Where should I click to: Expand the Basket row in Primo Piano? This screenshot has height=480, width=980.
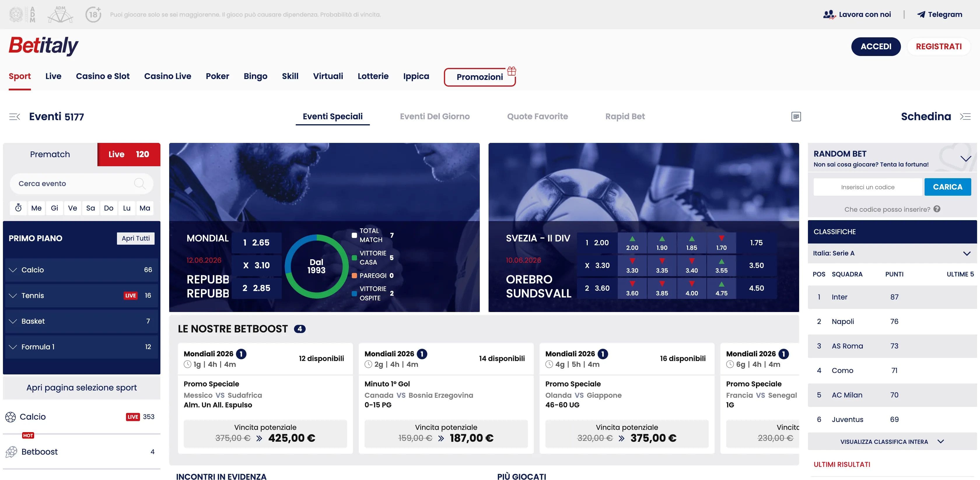[x=81, y=321]
